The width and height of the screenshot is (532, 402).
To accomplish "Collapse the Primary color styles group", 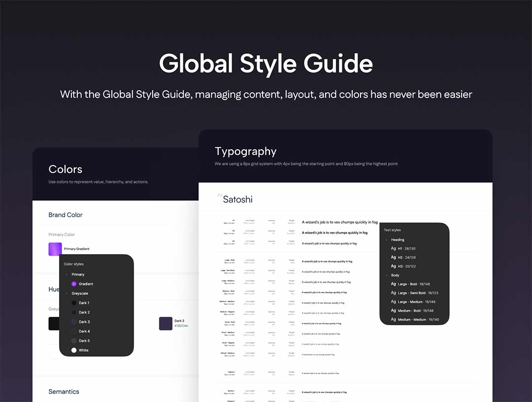I will pos(66,274).
